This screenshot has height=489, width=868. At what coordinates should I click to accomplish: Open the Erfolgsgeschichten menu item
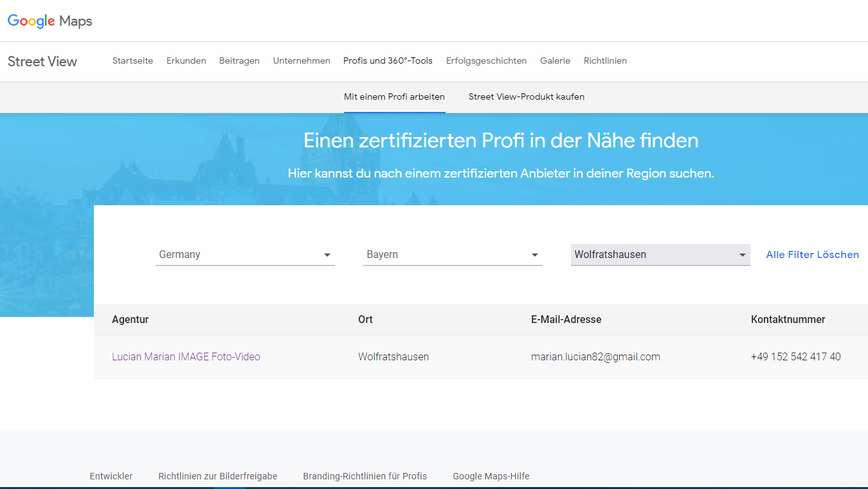point(486,61)
